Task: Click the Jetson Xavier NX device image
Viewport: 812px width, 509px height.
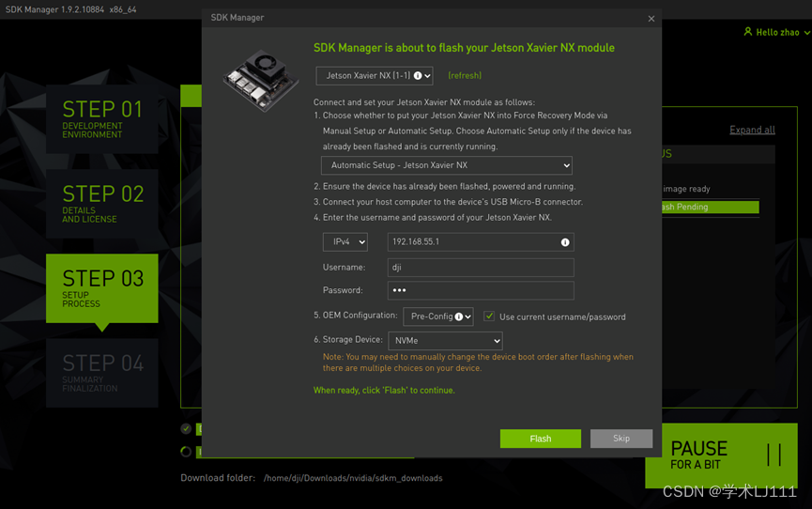Action: pos(262,81)
